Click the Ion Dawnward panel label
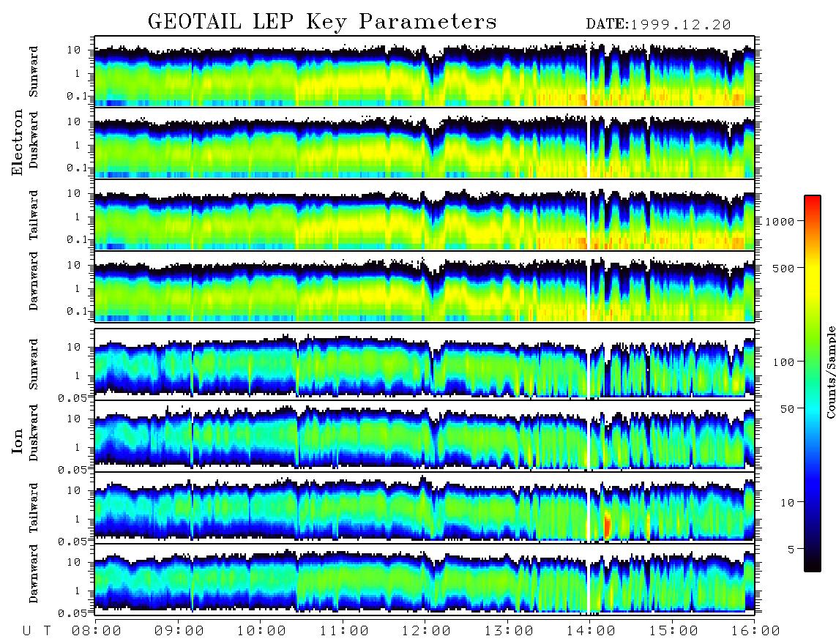The height and width of the screenshot is (644, 836). 34,574
